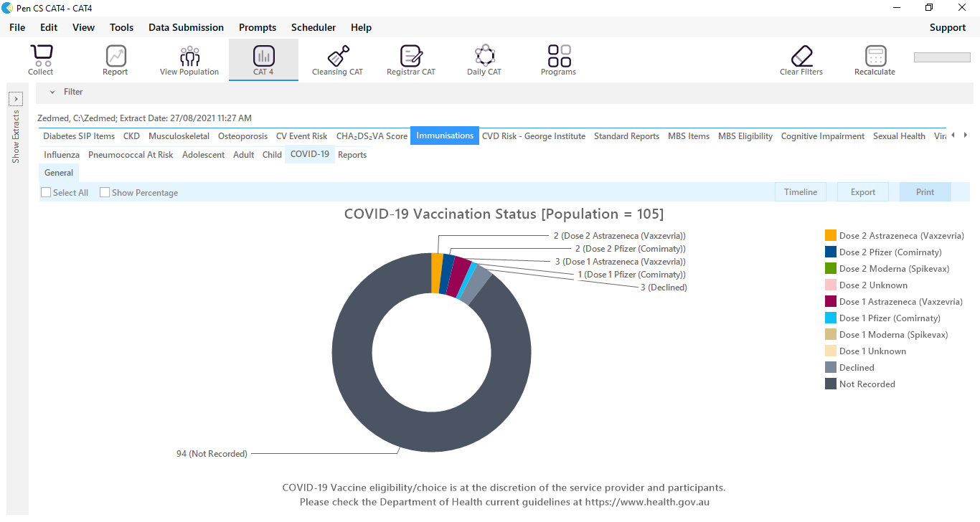This screenshot has height=522, width=980.
Task: Open the File menu
Action: pyautogui.click(x=17, y=27)
